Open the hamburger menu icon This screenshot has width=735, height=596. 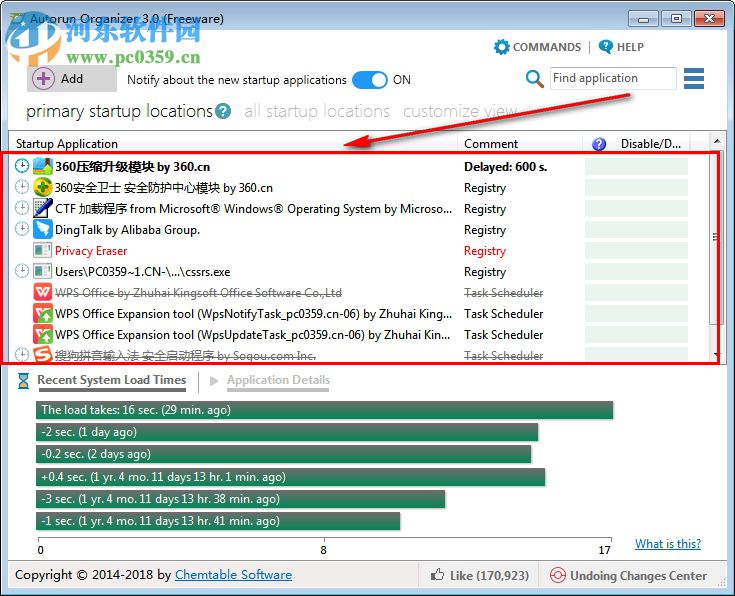click(694, 78)
